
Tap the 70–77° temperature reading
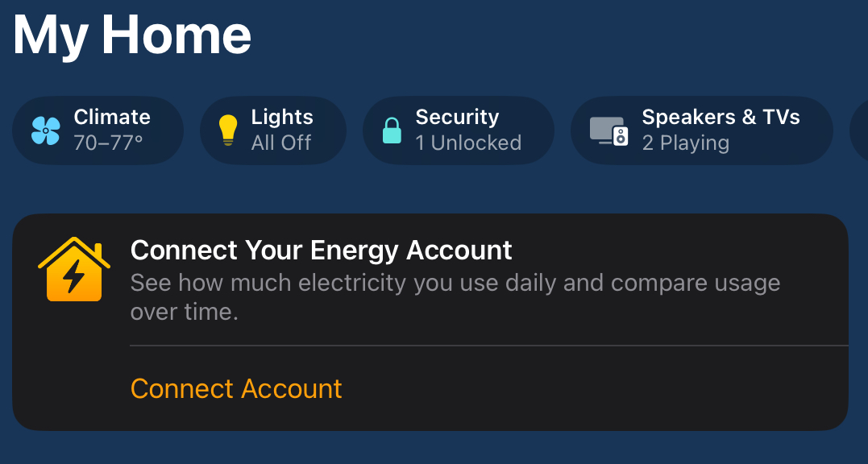coord(108,143)
